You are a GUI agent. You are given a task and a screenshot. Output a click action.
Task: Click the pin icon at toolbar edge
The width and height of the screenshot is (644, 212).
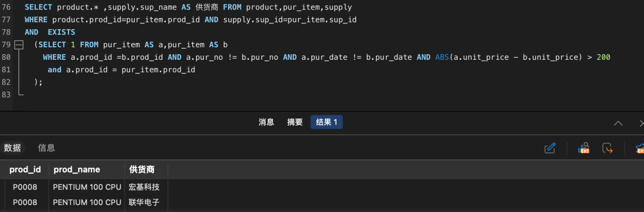click(x=640, y=148)
